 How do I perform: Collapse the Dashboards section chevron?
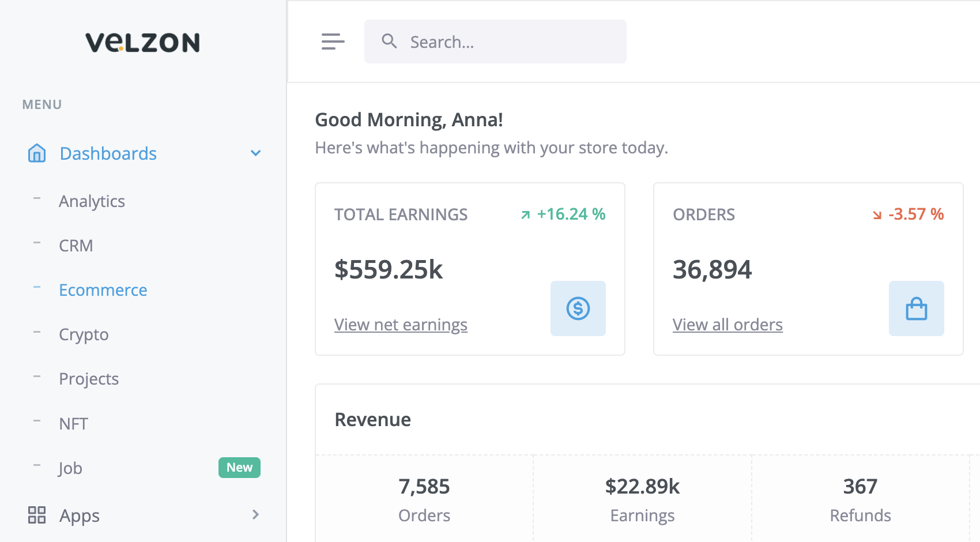(x=254, y=153)
